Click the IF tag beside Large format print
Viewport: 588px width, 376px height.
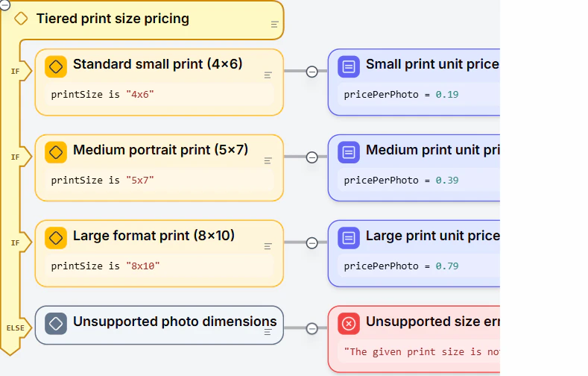[16, 242]
